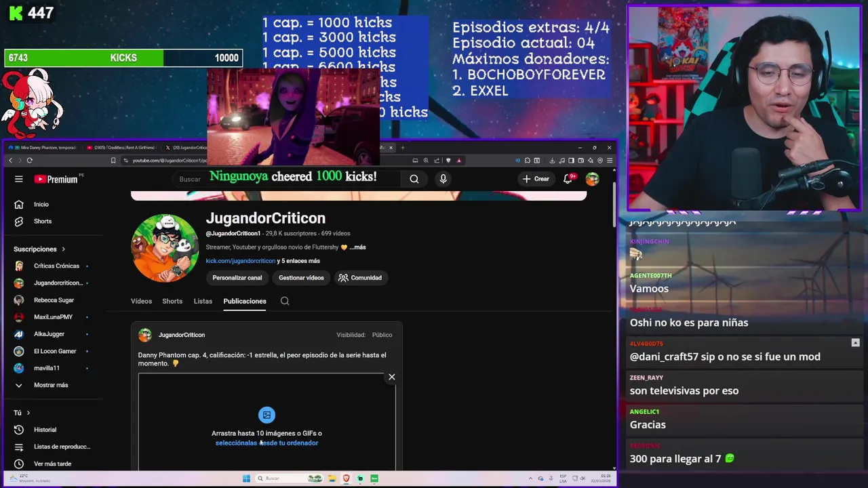Click Gestionar vídeos
Image resolution: width=868 pixels, height=488 pixels.
click(301, 278)
